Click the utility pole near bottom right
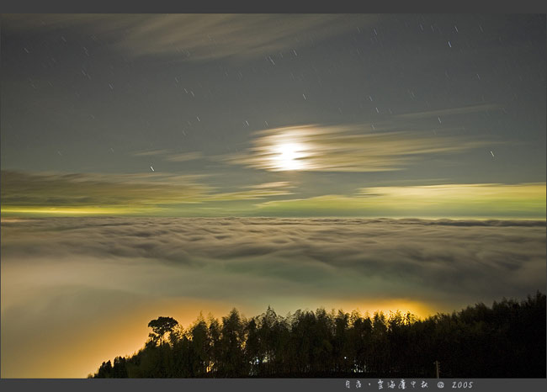This screenshot has height=392, width=547. pyautogui.click(x=437, y=368)
